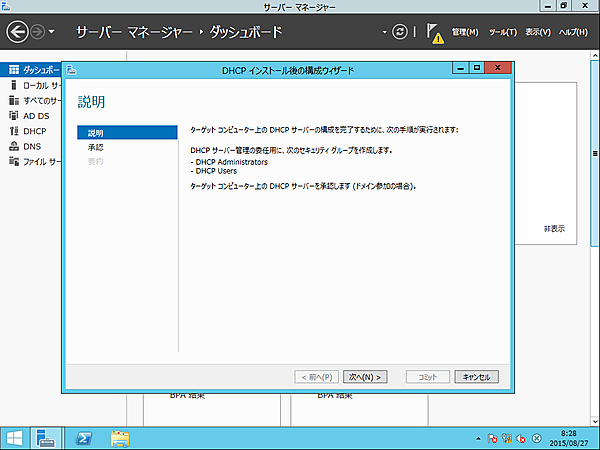The width and height of the screenshot is (600, 450).
Task: Minimize the DHCP configuration wizard
Action: (x=461, y=68)
